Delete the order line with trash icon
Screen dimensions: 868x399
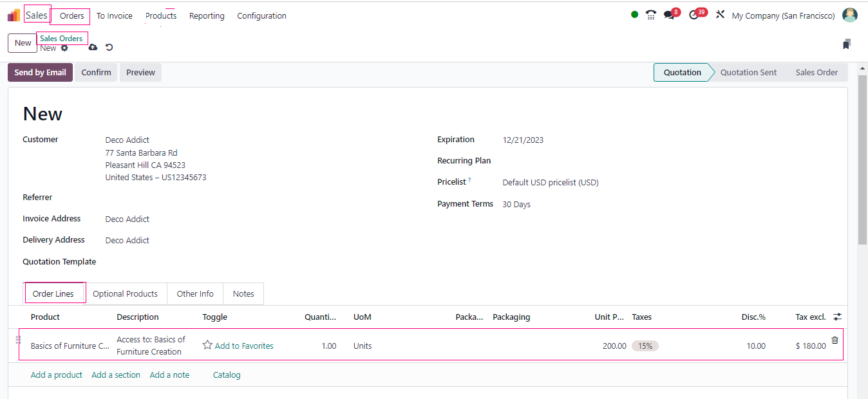(835, 340)
